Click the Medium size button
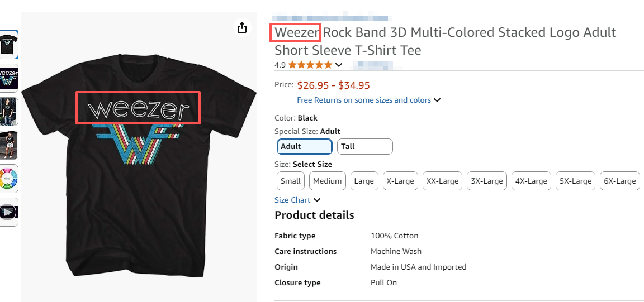The width and height of the screenshot is (644, 302). (328, 181)
